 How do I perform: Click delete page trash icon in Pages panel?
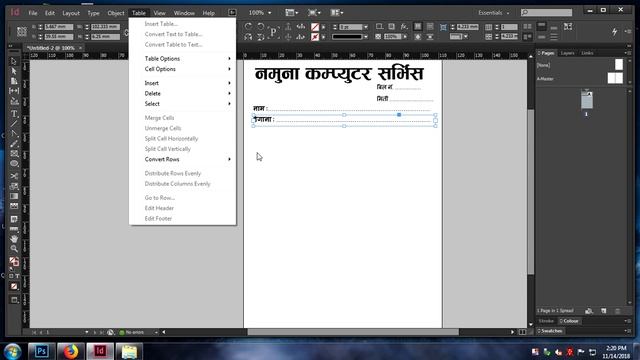pyautogui.click(x=618, y=311)
